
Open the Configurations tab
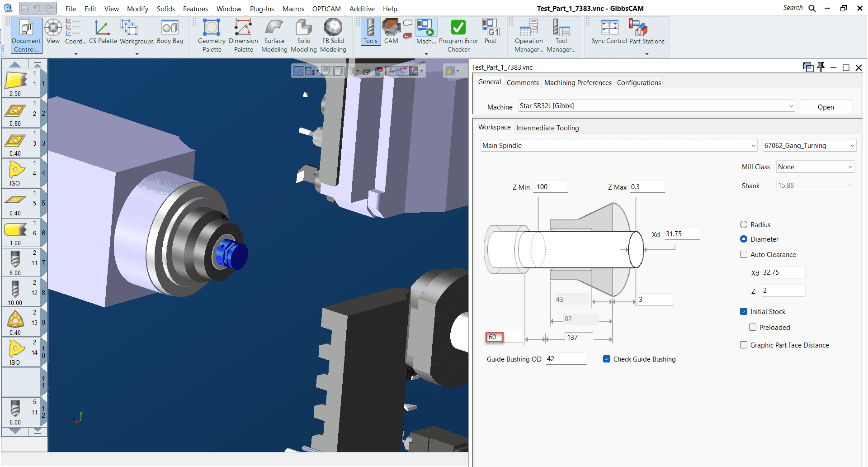click(x=639, y=82)
